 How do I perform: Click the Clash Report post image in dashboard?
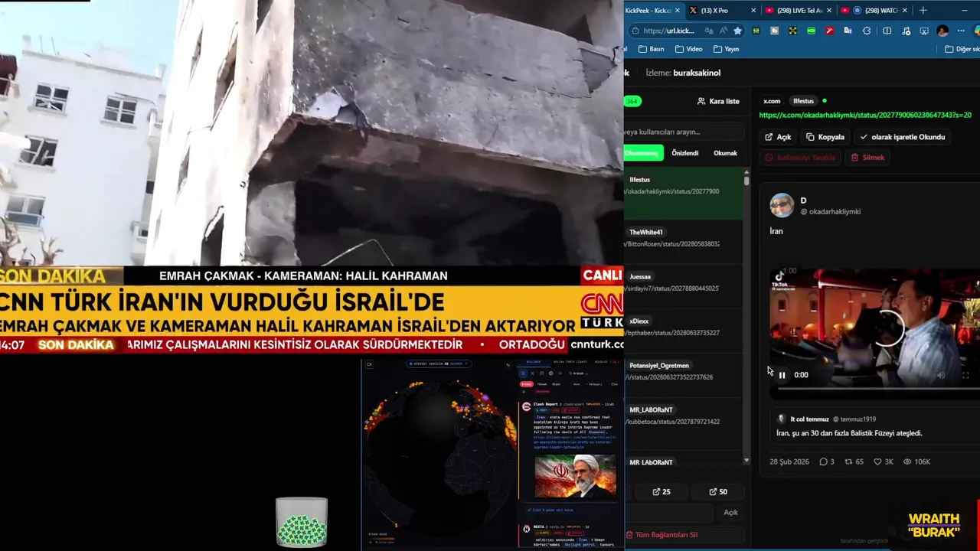[x=575, y=476]
